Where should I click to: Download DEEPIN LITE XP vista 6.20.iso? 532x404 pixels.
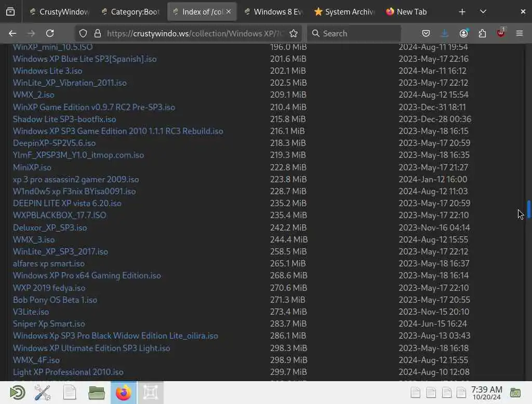[67, 203]
